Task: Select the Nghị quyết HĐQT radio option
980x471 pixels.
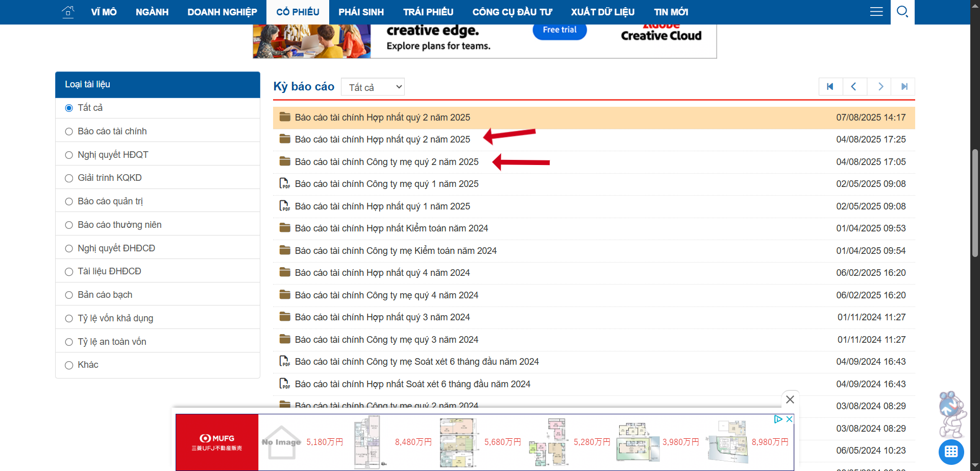Action: tap(69, 155)
